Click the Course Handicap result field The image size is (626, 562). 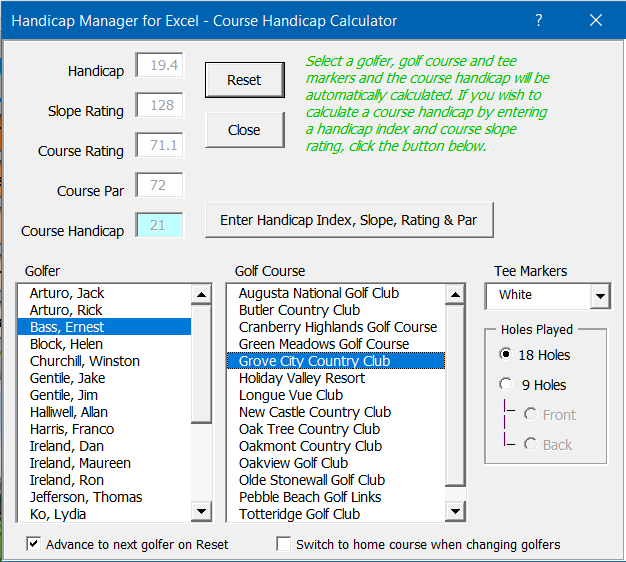click(159, 225)
